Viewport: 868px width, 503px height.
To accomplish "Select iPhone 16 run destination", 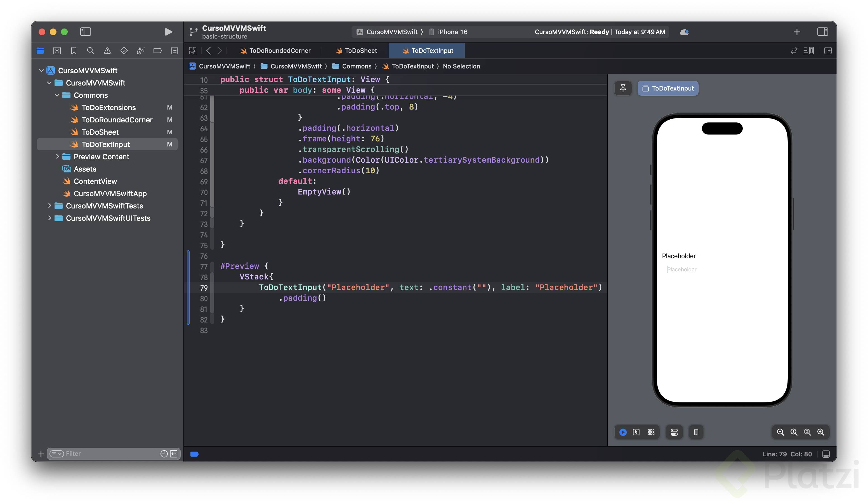I will (452, 32).
